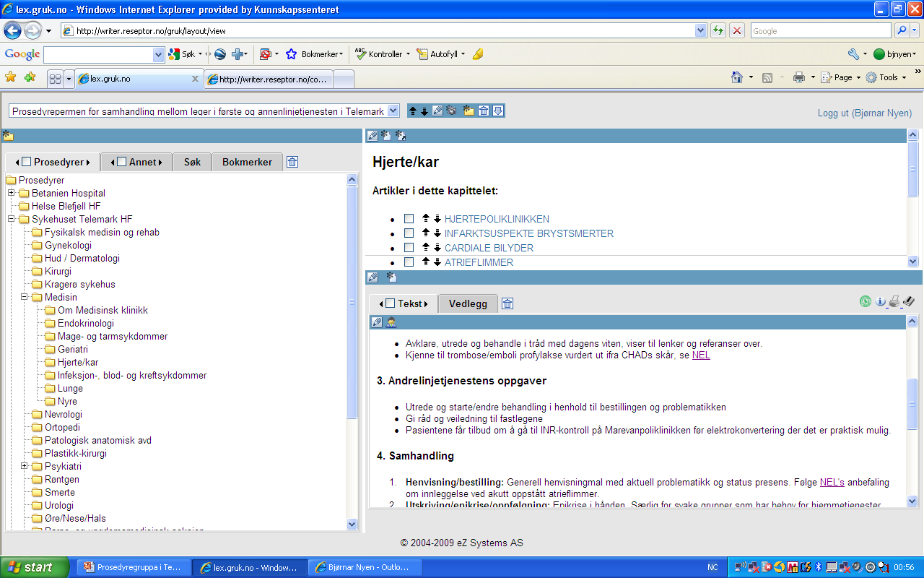Viewport: 924px width, 578px height.
Task: Follow the NEL link after the CHADs skår text
Action: click(701, 355)
